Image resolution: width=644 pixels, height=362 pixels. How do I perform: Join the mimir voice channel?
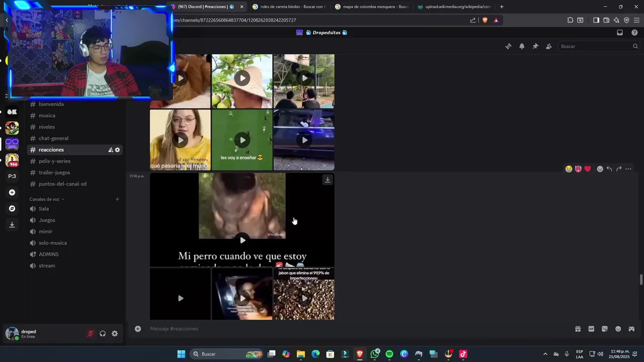point(74,232)
